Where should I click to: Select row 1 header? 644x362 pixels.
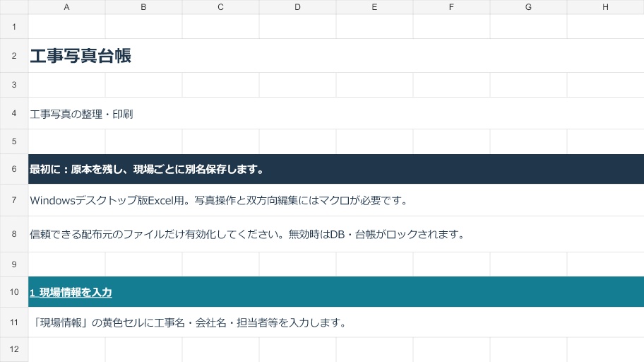14,27
